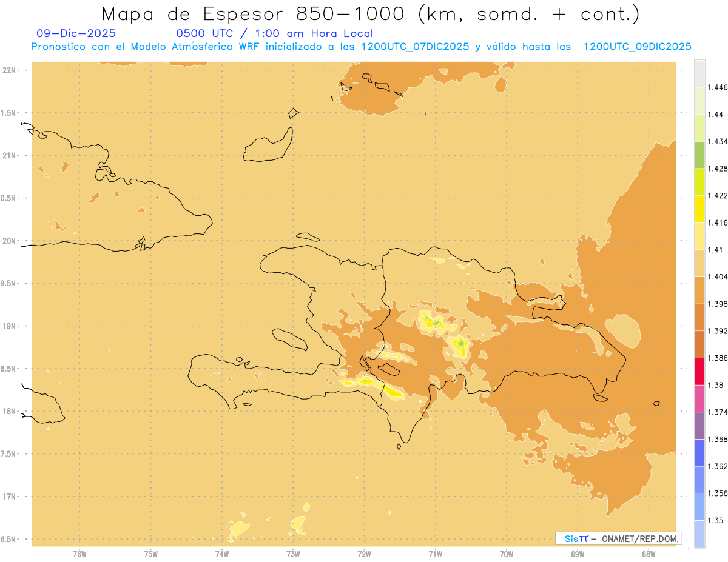This screenshot has height=562, width=728.
Task: Click the 72W longitude label
Action: pos(365,554)
